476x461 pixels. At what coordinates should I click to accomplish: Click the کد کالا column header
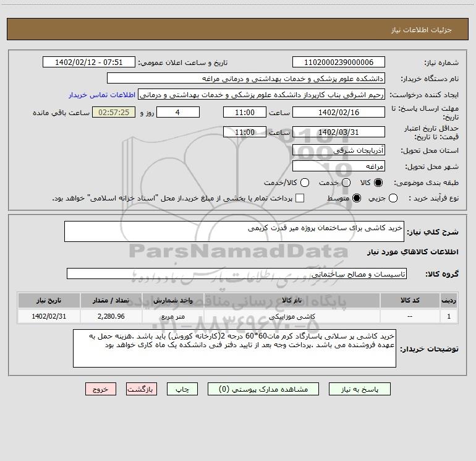(410, 300)
